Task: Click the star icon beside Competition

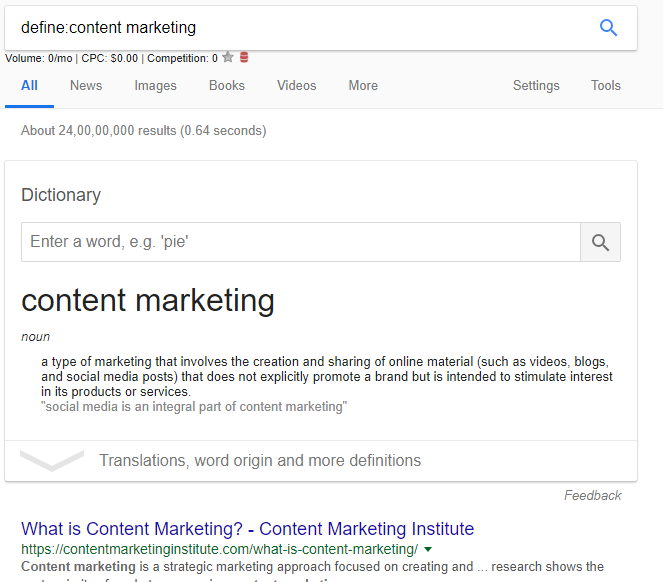Action: (228, 58)
